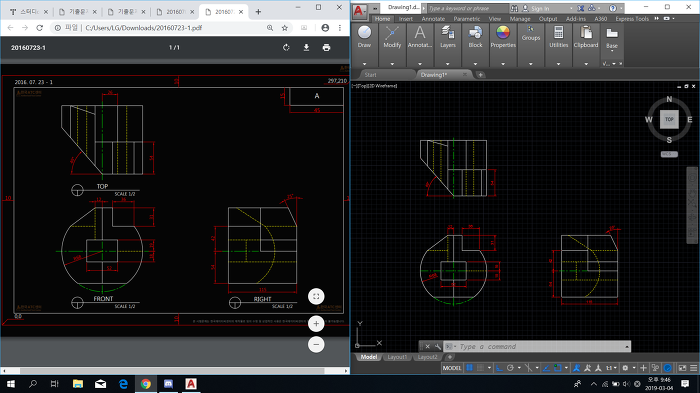This screenshot has height=393, width=700.
Task: Switch to the Express Tools ribbon tab
Action: (x=632, y=19)
